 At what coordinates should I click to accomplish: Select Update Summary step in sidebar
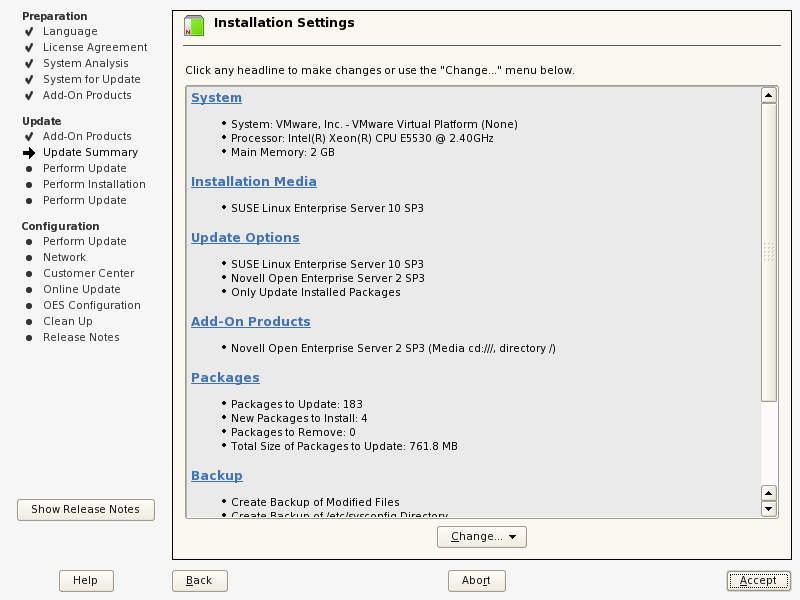pos(90,153)
